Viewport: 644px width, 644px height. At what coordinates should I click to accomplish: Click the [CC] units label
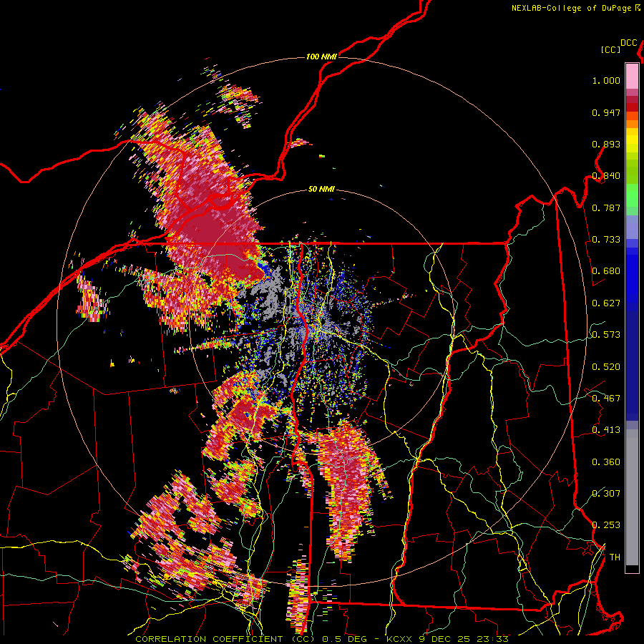[x=610, y=49]
